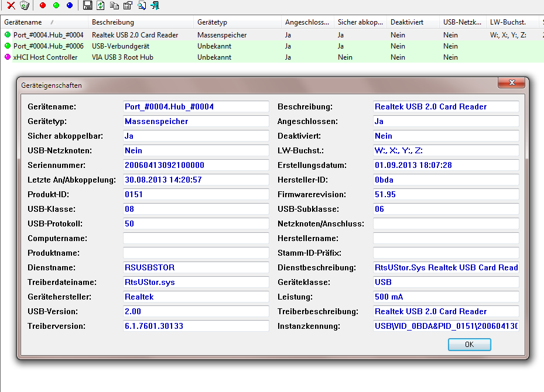The height and width of the screenshot is (392, 544).
Task: Click the Dienstname field RSUSBSTOR
Action: click(x=196, y=267)
